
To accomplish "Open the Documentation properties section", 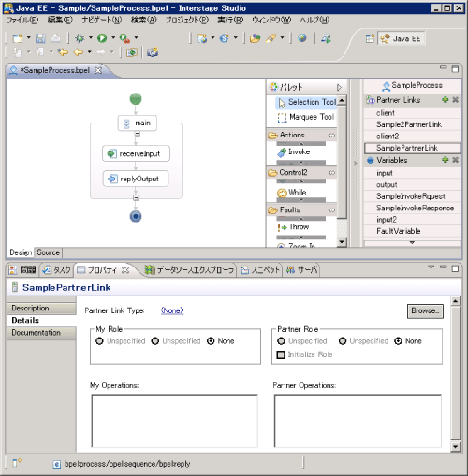I will (x=41, y=333).
